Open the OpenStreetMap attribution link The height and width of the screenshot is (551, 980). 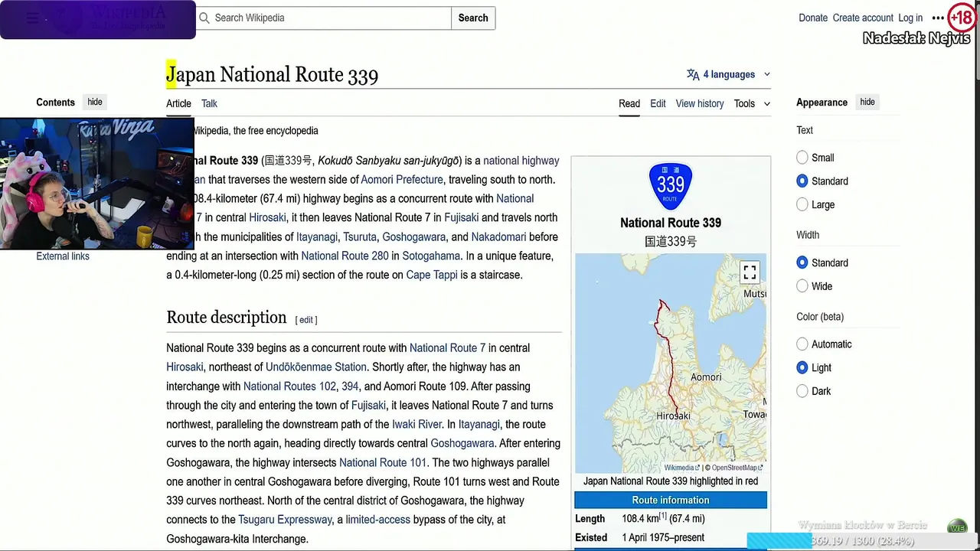tap(737, 468)
